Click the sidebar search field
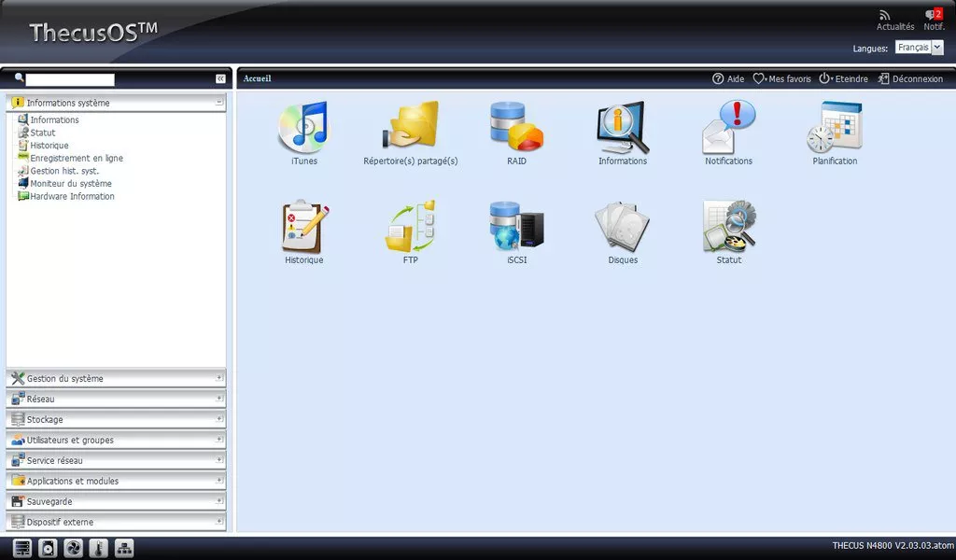Viewport: 956px width, 560px height. point(70,79)
